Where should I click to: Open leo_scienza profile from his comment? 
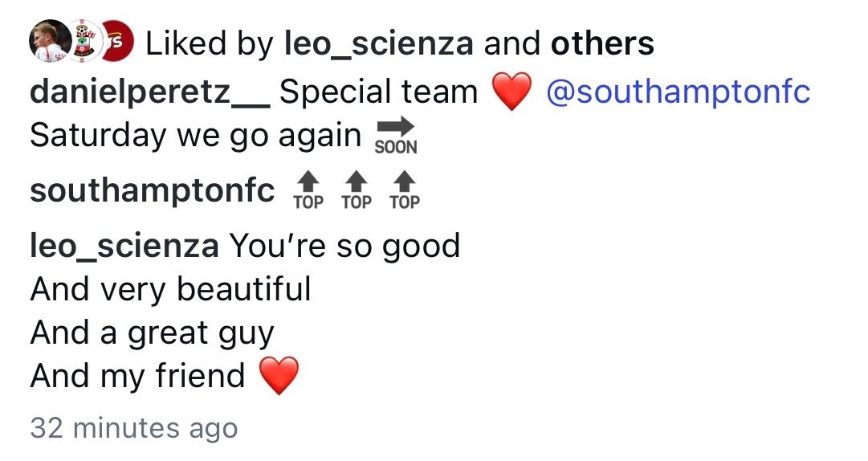[124, 246]
